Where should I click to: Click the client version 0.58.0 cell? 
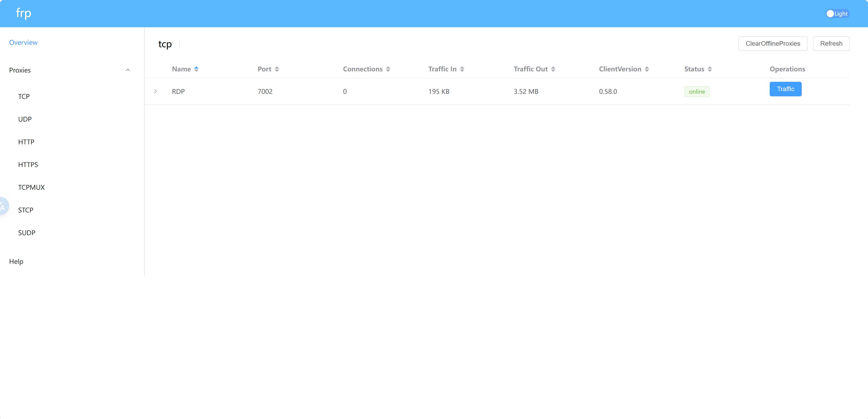608,91
